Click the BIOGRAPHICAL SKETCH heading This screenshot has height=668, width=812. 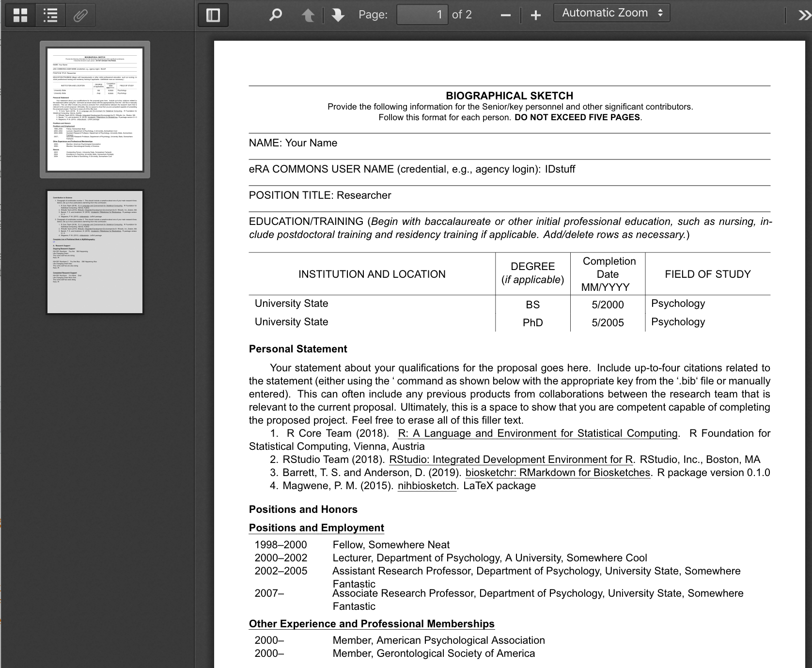tap(509, 96)
